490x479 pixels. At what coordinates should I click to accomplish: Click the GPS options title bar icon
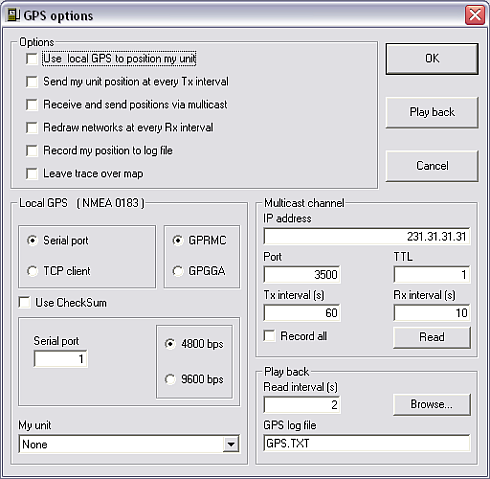pos(13,15)
